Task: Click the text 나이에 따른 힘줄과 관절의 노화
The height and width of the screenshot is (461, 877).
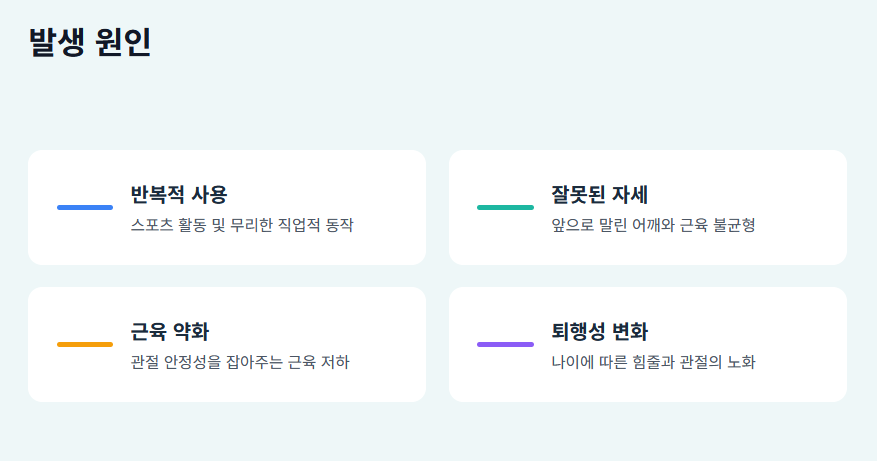Action: [653, 362]
